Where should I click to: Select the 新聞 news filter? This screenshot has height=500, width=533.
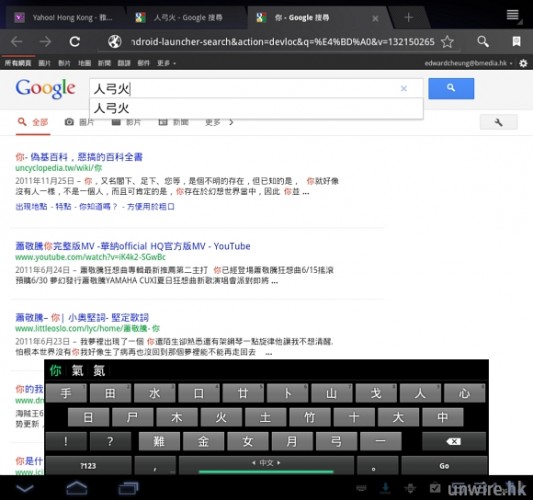tap(173, 122)
